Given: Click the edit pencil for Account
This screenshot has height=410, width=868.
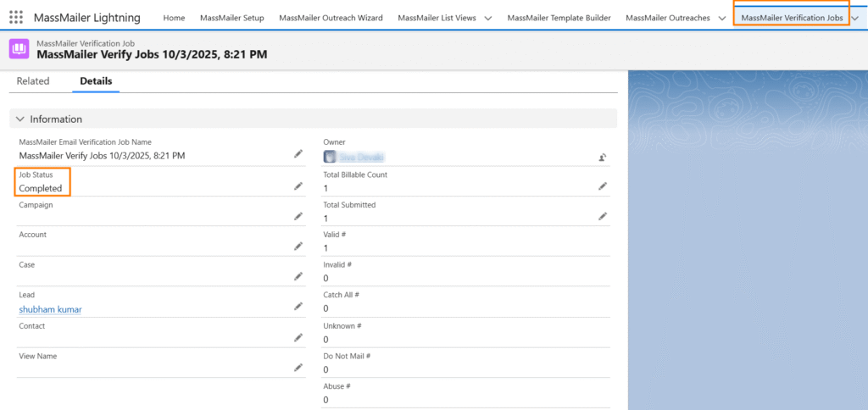Looking at the screenshot, I should pyautogui.click(x=298, y=247).
